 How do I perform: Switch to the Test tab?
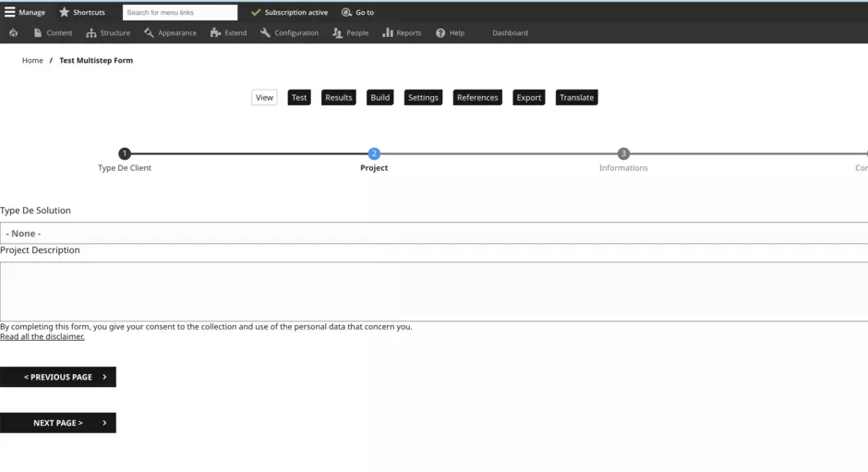(x=299, y=98)
